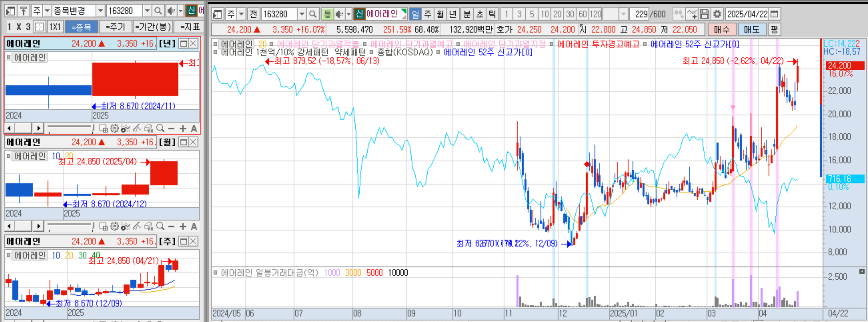868x322 pixels.
Task: Switch main chart to 월 monthly period
Action: coord(440,14)
